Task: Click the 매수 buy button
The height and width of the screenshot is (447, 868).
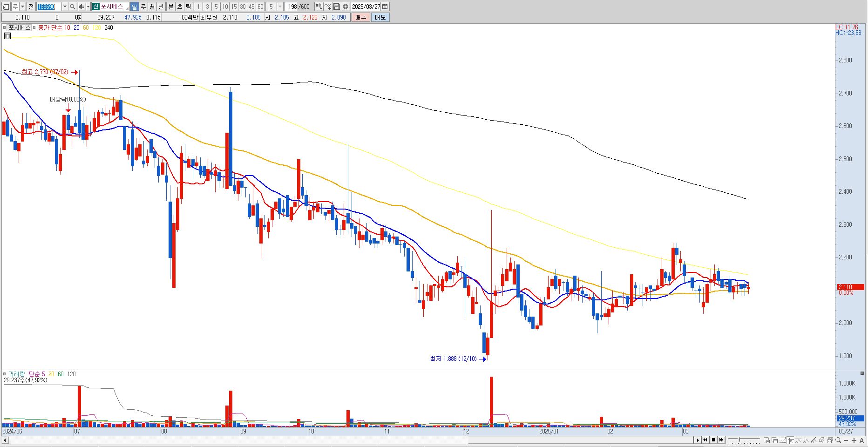Action: tap(360, 17)
